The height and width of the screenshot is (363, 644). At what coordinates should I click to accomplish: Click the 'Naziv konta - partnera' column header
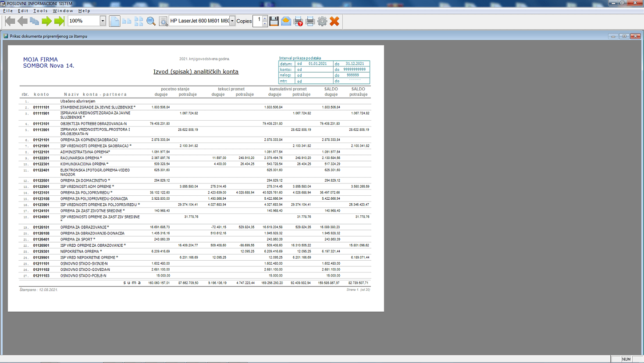coord(95,94)
